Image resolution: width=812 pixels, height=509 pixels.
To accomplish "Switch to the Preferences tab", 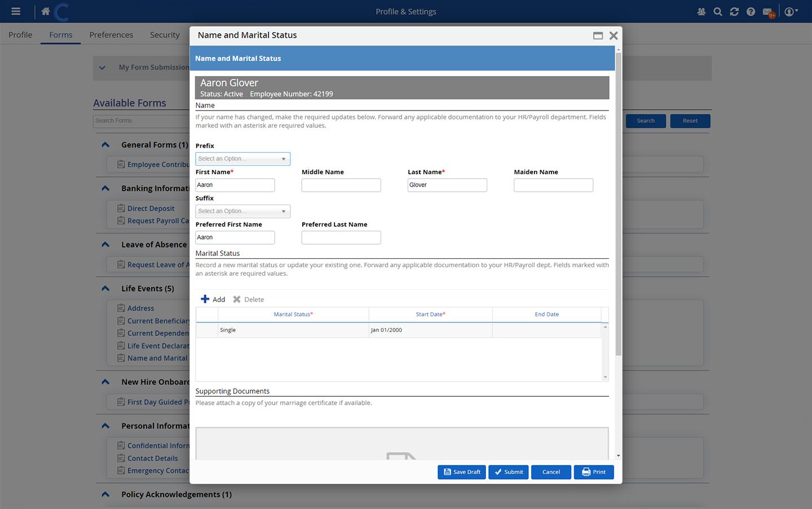I will click(x=111, y=35).
